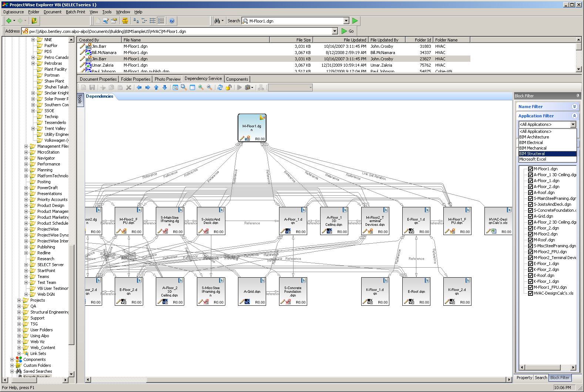Image resolution: width=584 pixels, height=392 pixels.
Task: Toggle E-Floor_1.dgn checkbox
Action: tap(530, 264)
